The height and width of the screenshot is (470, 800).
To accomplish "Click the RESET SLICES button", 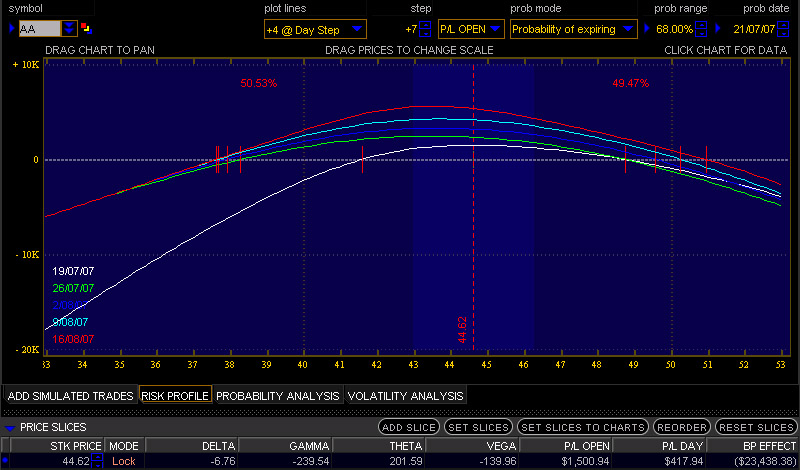I will pyautogui.click(x=757, y=427).
